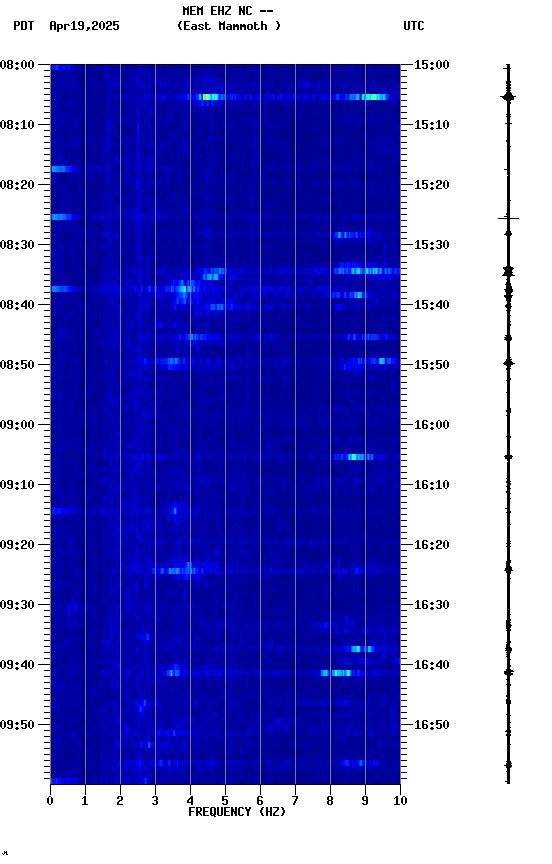Click the frequency axis tick label 0
Image resolution: width=552 pixels, height=864 pixels.
click(x=50, y=801)
